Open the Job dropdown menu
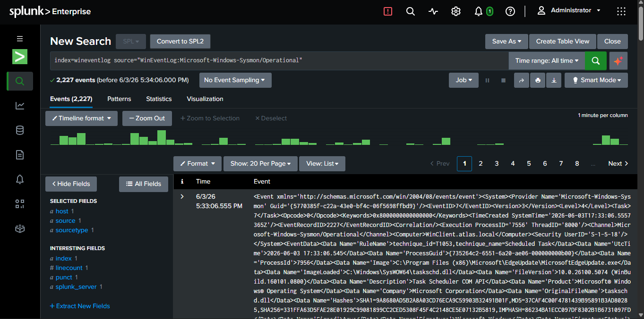644x319 pixels. coord(464,80)
